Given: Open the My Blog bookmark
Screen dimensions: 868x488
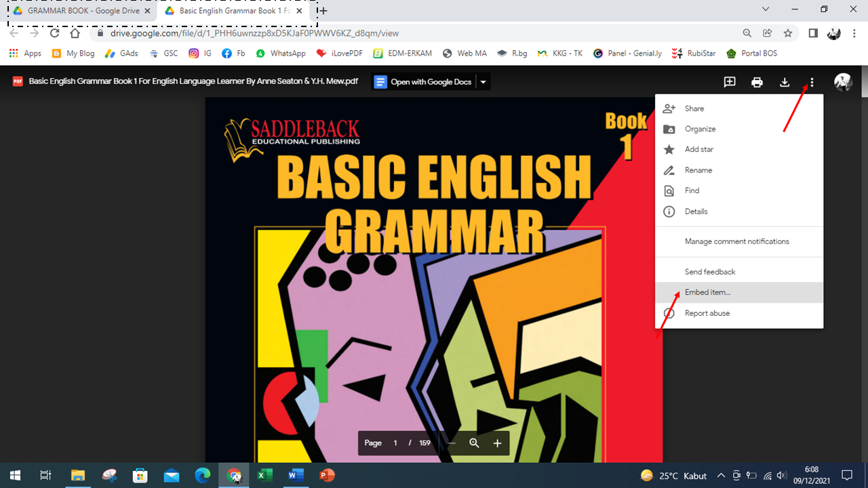Looking at the screenshot, I should pyautogui.click(x=73, y=53).
